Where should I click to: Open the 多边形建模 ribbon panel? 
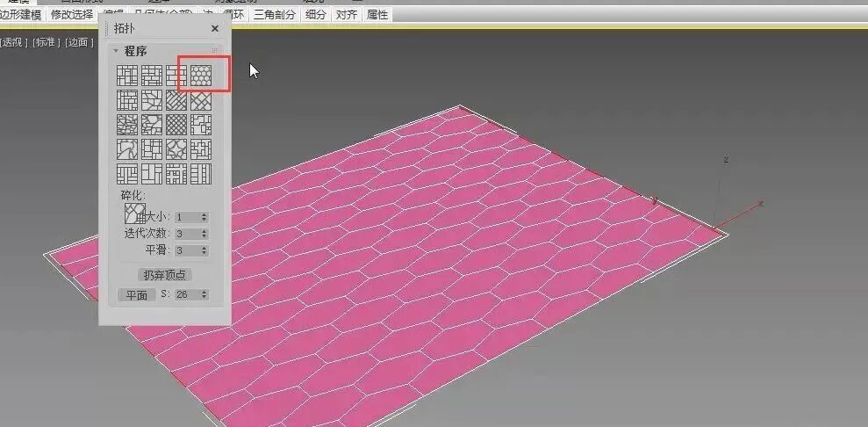tap(21, 15)
